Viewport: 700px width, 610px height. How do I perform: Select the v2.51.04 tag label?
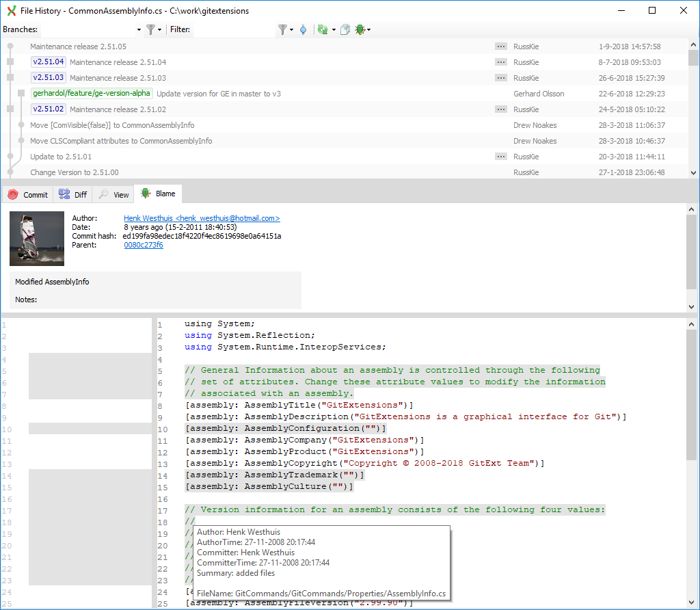[x=48, y=62]
